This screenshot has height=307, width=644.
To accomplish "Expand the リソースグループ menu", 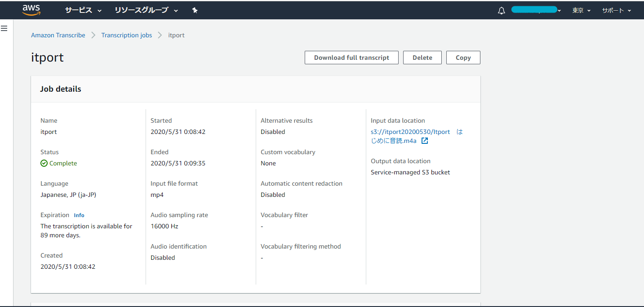I will point(146,10).
